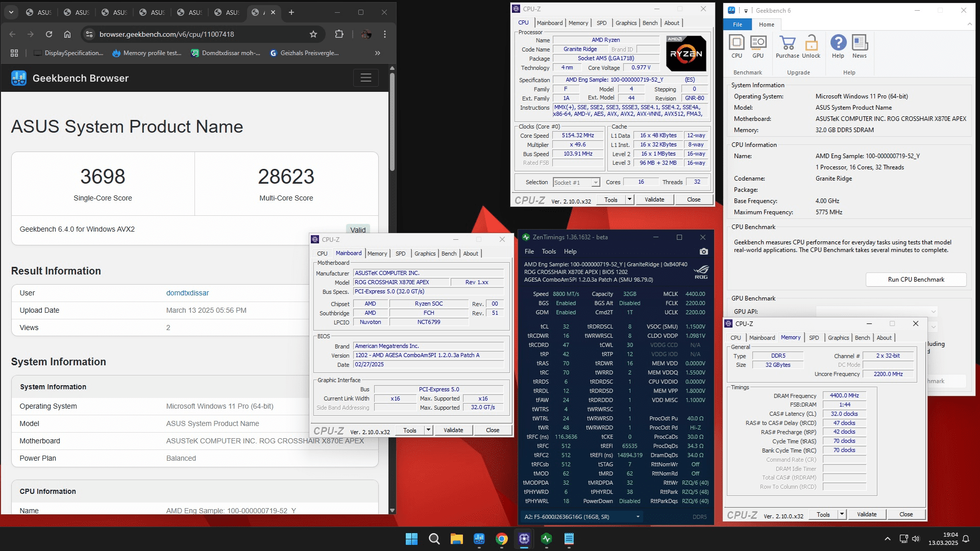This screenshot has width=980, height=551.
Task: Open the Geekbench Browser hamburger menu
Action: tap(366, 78)
